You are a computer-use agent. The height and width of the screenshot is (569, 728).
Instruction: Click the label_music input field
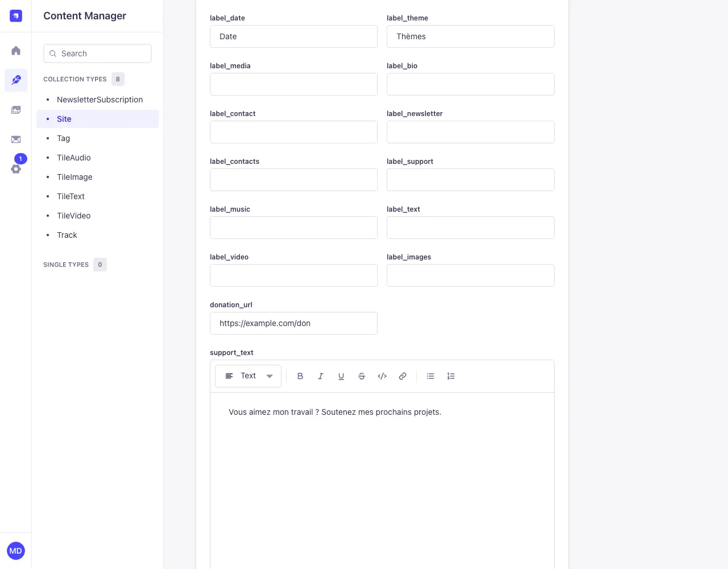tap(293, 228)
